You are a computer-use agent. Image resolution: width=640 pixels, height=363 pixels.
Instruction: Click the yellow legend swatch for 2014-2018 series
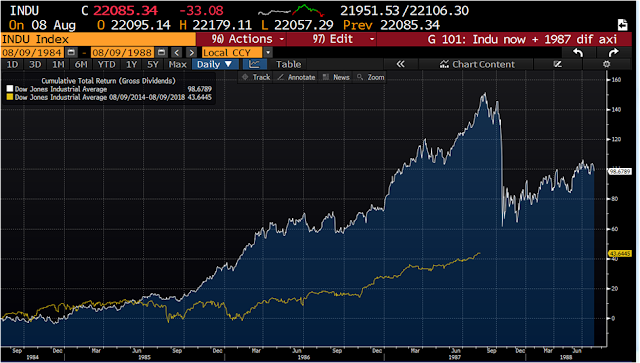pos(10,97)
